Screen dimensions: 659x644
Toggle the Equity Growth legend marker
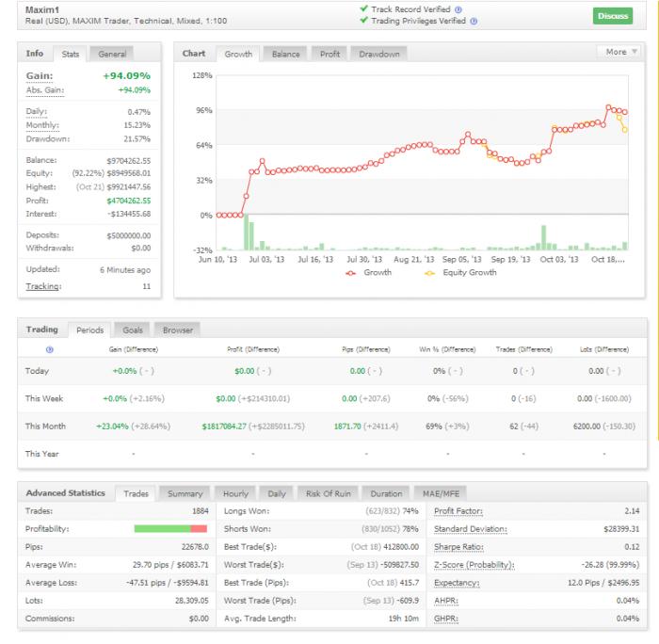click(429, 273)
